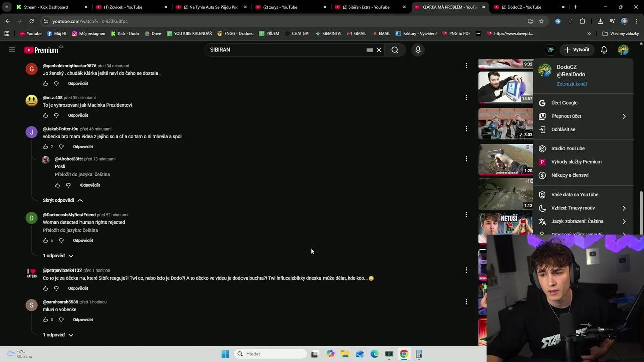Open Jazyk zobrazení: Čeština submenu
644x362 pixels.
[x=584, y=221]
